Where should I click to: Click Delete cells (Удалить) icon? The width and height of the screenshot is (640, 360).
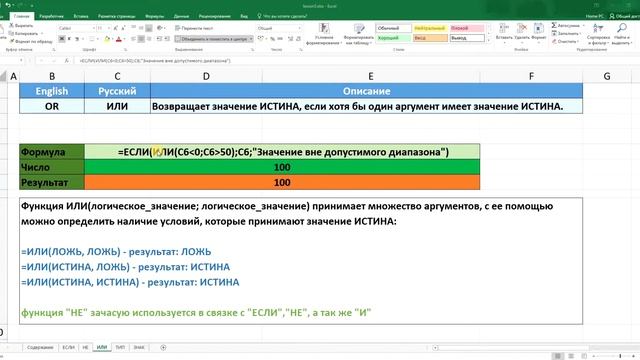[x=522, y=29]
